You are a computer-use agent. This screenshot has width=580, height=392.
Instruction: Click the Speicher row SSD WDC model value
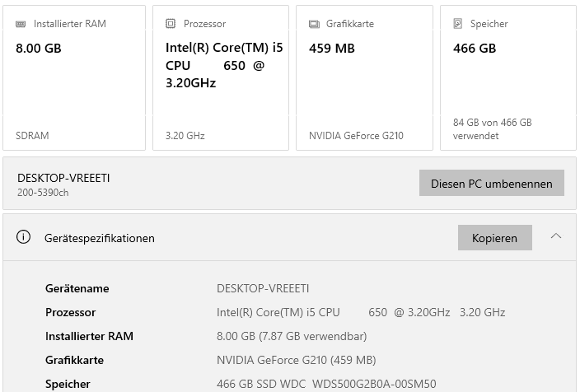click(326, 384)
